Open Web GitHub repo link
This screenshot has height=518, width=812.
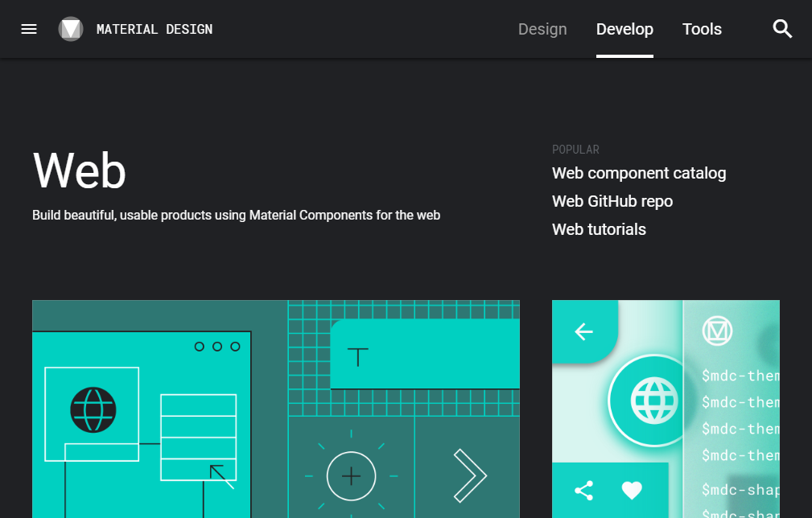pos(612,201)
